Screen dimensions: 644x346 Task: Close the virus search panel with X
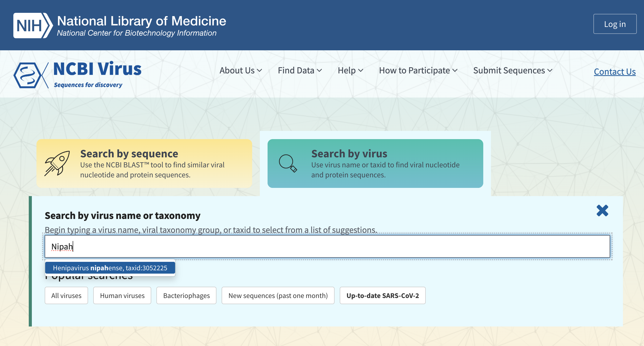coord(602,210)
